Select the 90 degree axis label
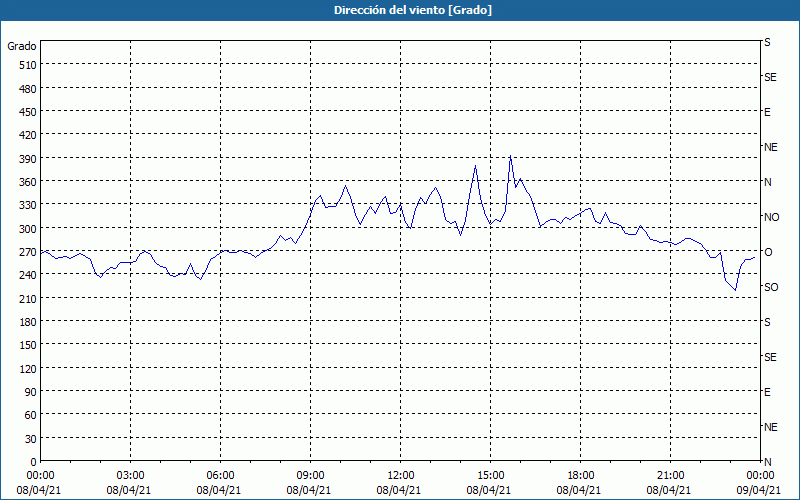 pyautogui.click(x=31, y=392)
